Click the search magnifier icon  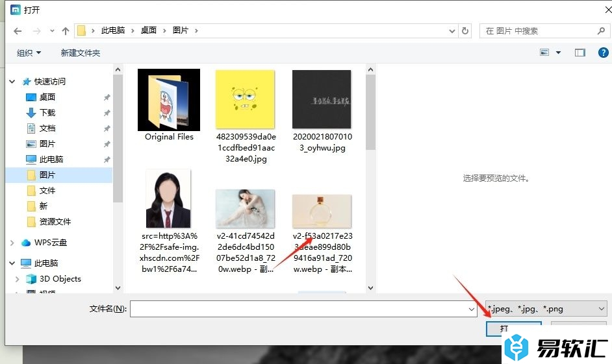tap(601, 30)
